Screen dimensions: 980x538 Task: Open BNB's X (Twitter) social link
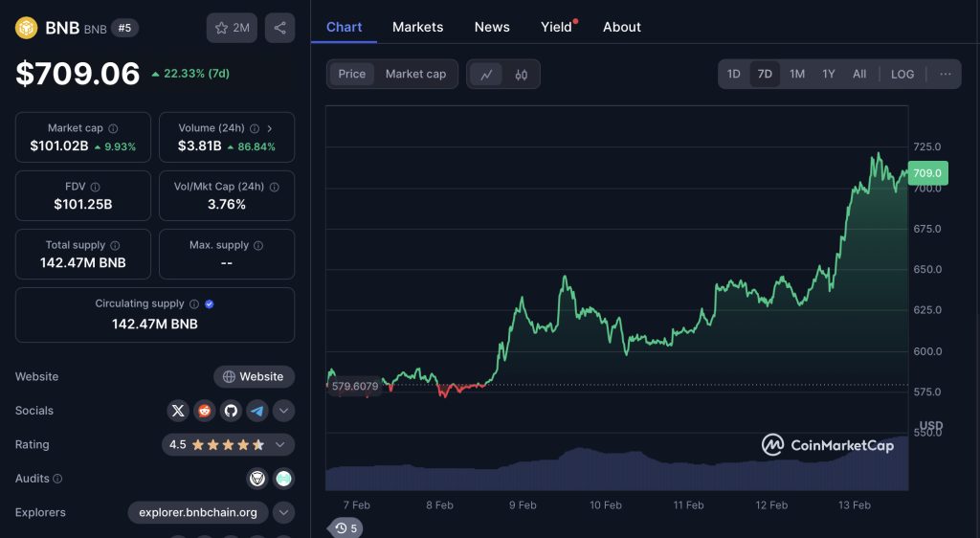178,411
